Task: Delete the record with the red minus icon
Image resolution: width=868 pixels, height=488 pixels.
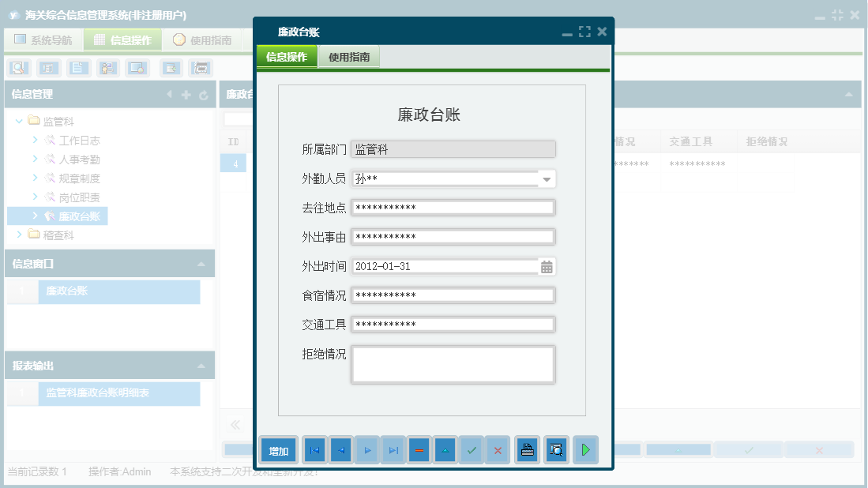Action: pos(419,449)
